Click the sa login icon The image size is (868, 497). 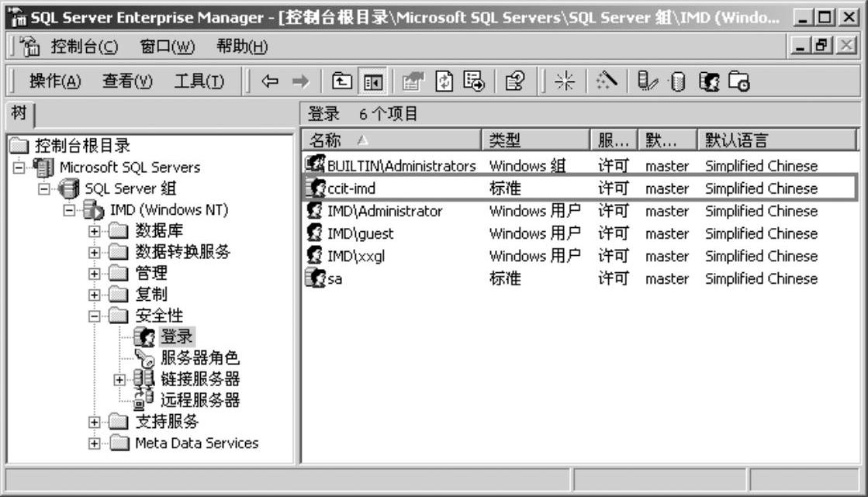point(316,278)
